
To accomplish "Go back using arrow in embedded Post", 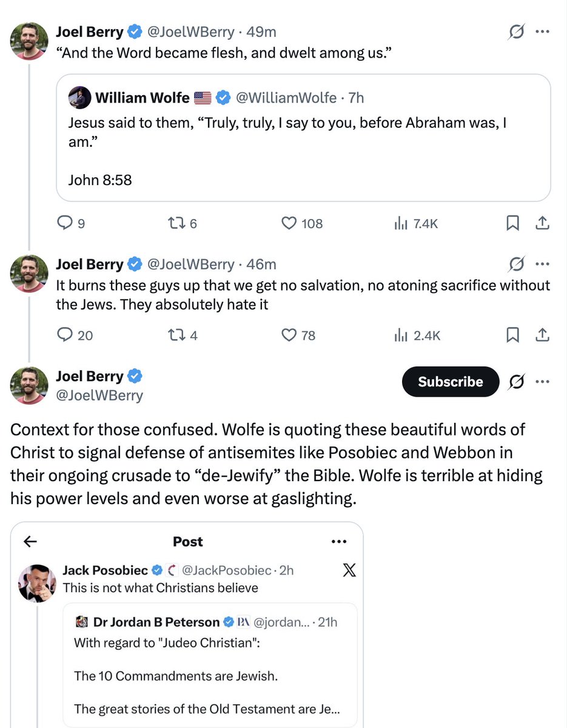I will point(30,541).
